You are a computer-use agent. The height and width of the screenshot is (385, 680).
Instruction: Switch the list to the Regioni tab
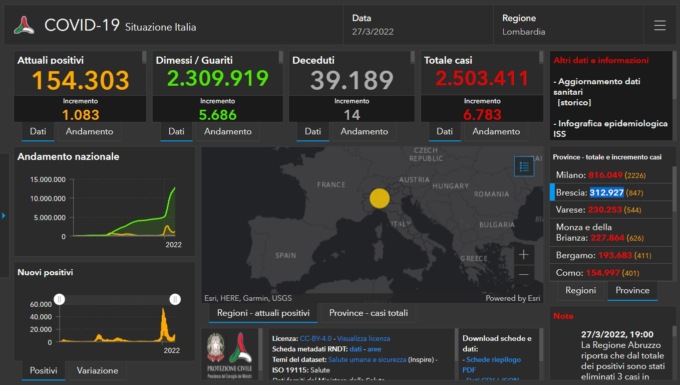[580, 290]
